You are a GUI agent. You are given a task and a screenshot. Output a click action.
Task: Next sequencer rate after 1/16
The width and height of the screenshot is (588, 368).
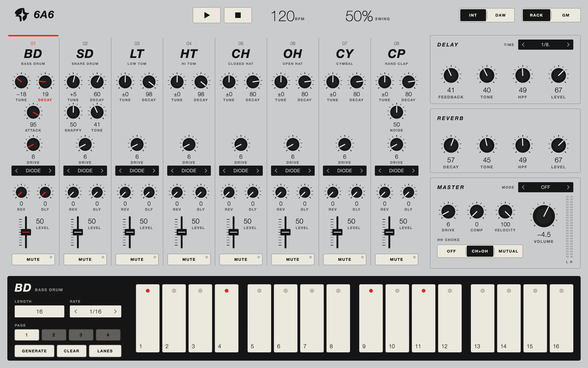click(115, 311)
